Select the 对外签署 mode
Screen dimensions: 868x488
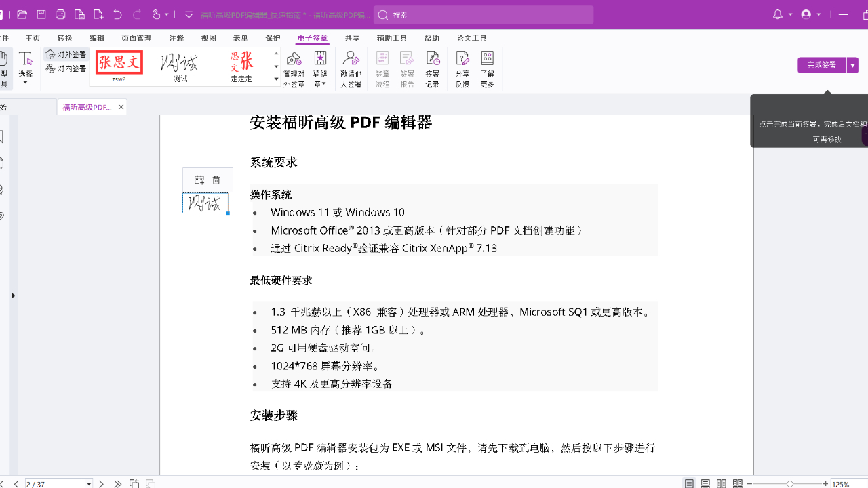(66, 54)
